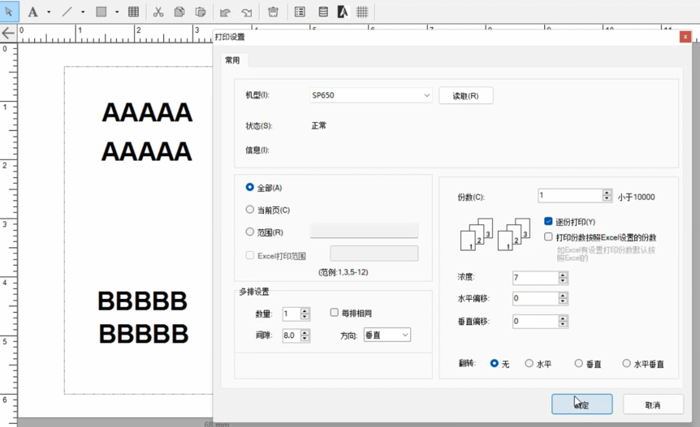Open the database cylinder icon
The width and height of the screenshot is (700, 427).
[321, 12]
